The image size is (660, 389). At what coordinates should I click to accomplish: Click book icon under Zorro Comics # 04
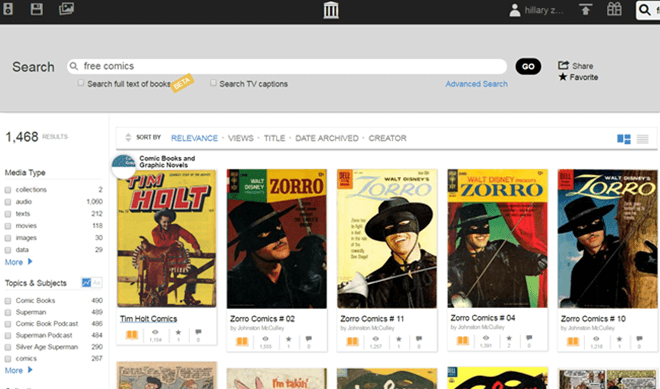[x=463, y=340]
